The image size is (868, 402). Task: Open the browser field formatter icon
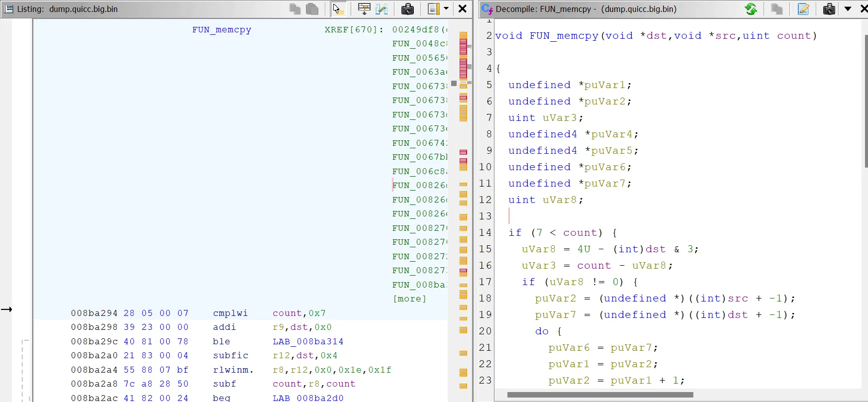tap(364, 9)
